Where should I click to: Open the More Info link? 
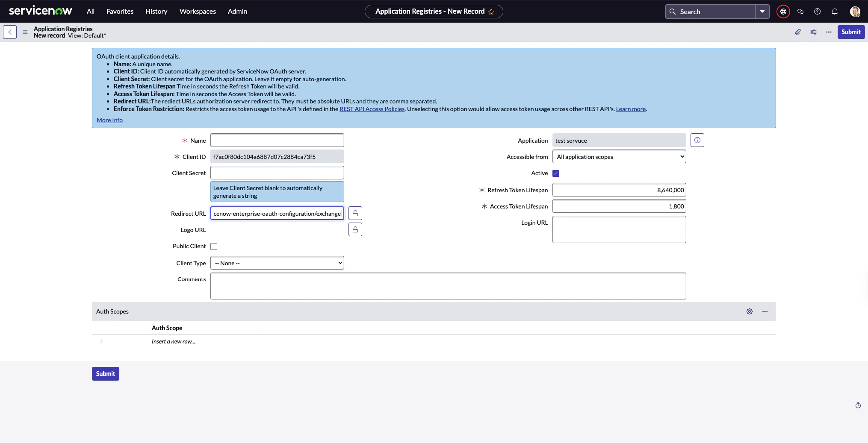pos(109,120)
